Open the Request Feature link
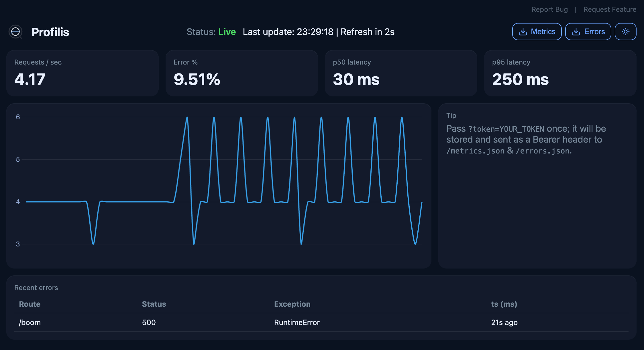Screen dimensions: 644x350 pyautogui.click(x=610, y=9)
